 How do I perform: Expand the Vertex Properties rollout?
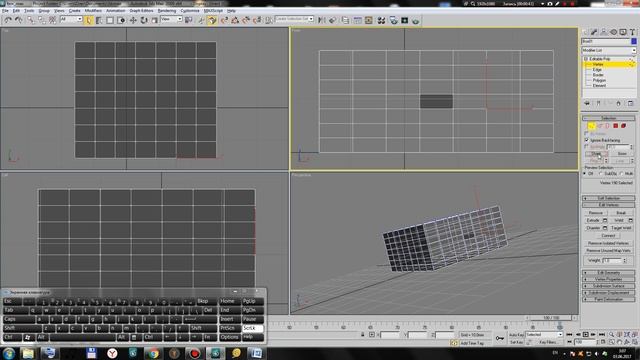pos(608,279)
